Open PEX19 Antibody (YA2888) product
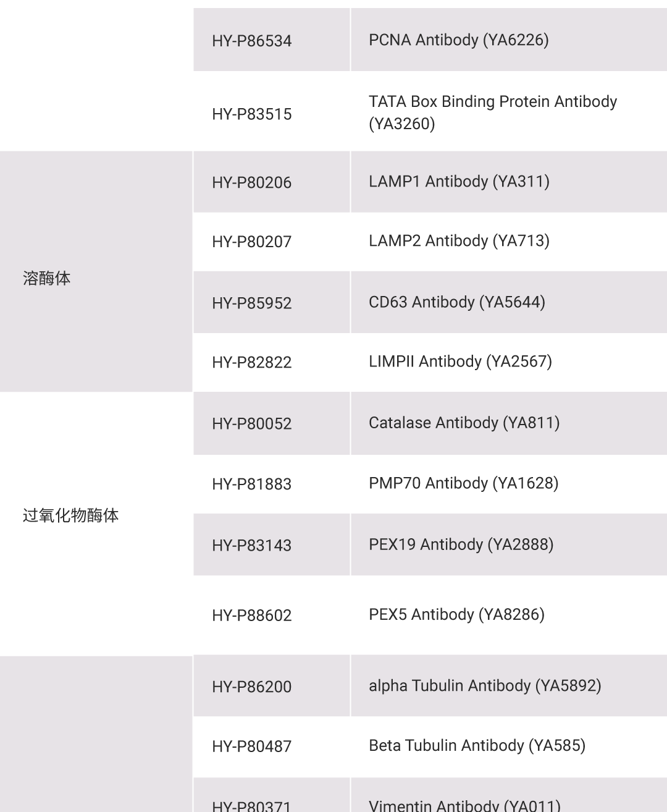The width and height of the screenshot is (667, 812). tap(461, 544)
